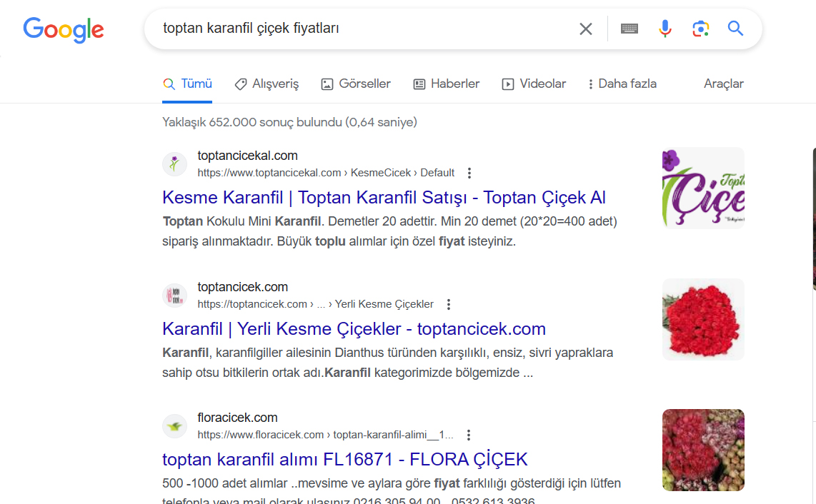
Task: Open the Videolar tab
Action: click(x=534, y=84)
